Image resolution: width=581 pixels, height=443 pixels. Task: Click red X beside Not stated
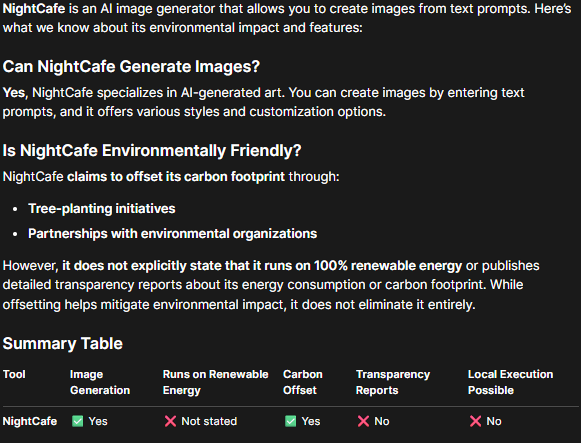click(170, 421)
